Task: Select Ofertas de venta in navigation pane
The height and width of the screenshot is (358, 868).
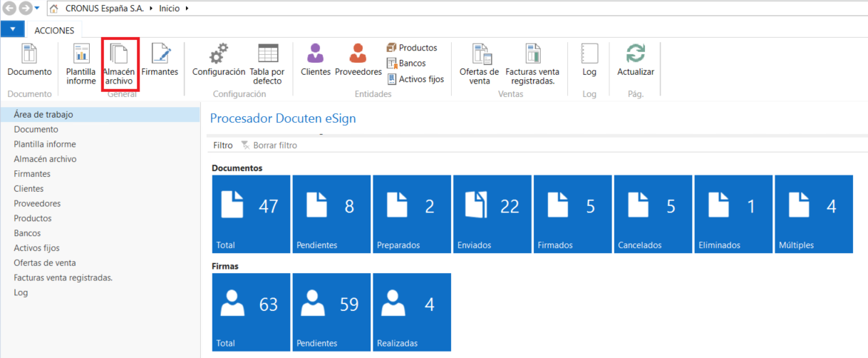Action: pos(100,263)
